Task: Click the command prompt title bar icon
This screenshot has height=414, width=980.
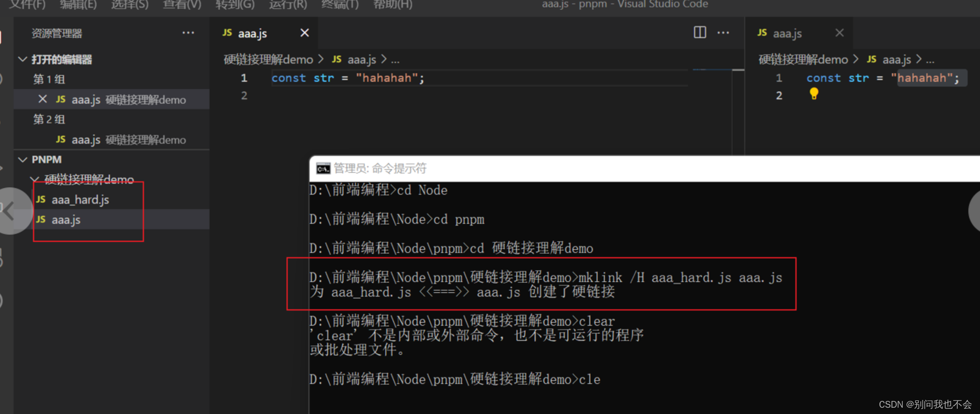Action: pos(323,168)
